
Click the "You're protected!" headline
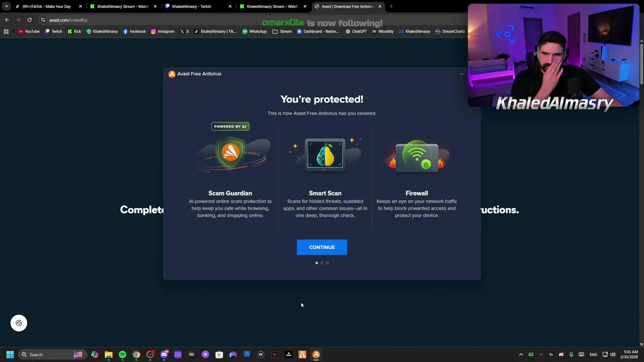[322, 99]
